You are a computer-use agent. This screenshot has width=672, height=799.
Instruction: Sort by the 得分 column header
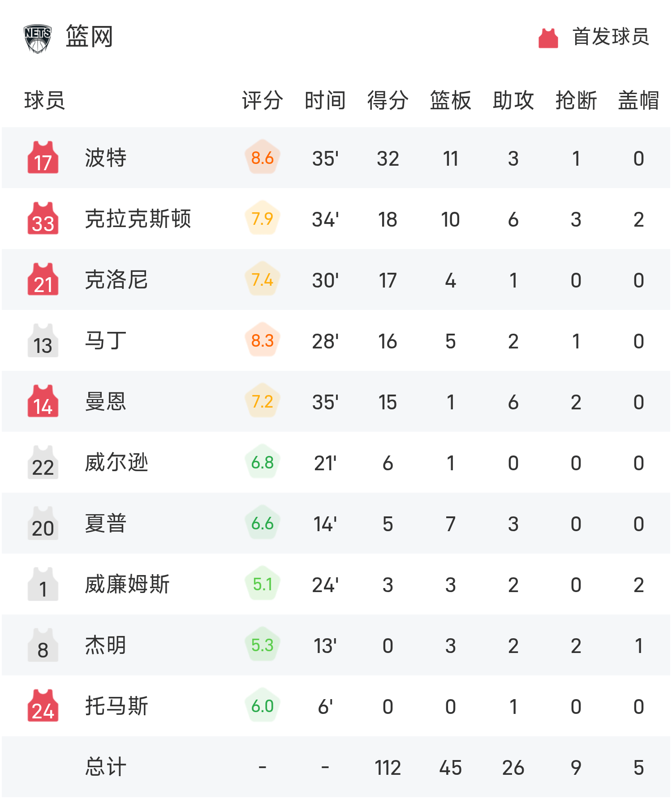click(388, 100)
